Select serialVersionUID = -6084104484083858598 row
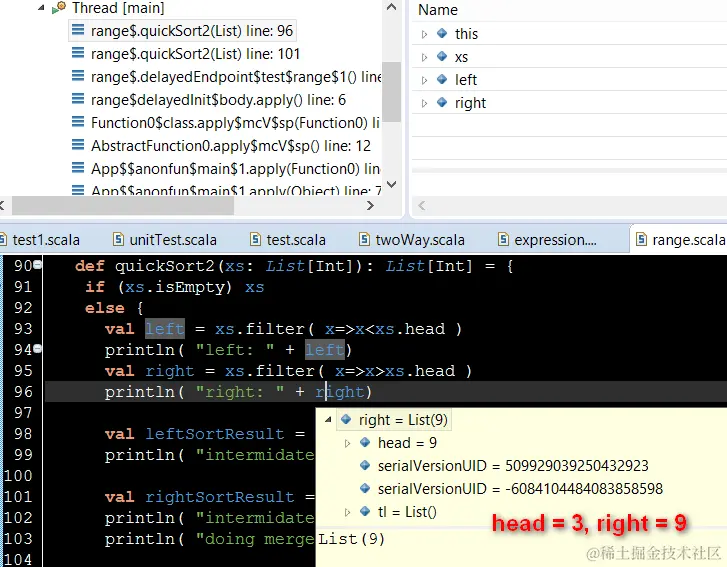727x567 pixels. coord(520,489)
